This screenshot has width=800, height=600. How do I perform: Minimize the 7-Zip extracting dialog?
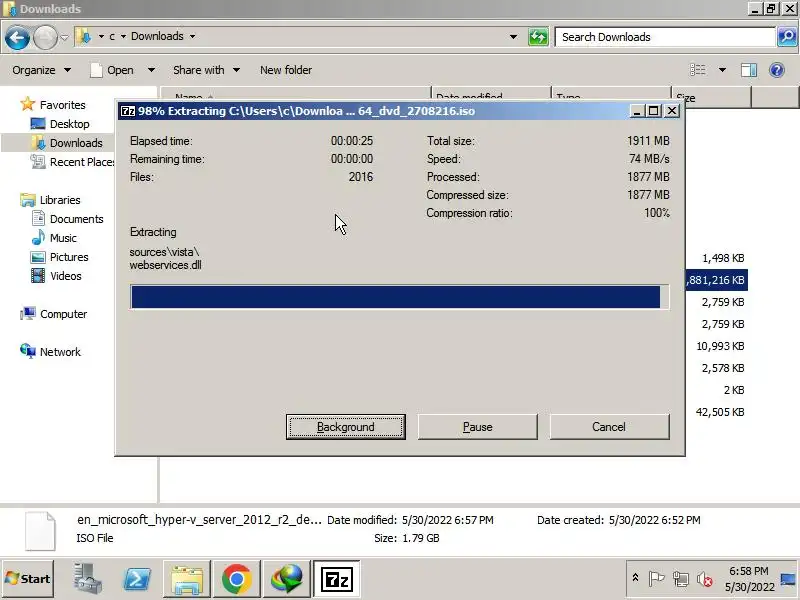pos(636,111)
